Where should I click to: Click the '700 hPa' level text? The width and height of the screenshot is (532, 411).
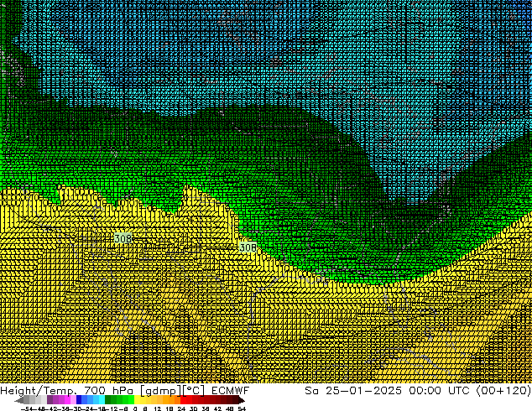coord(108,390)
